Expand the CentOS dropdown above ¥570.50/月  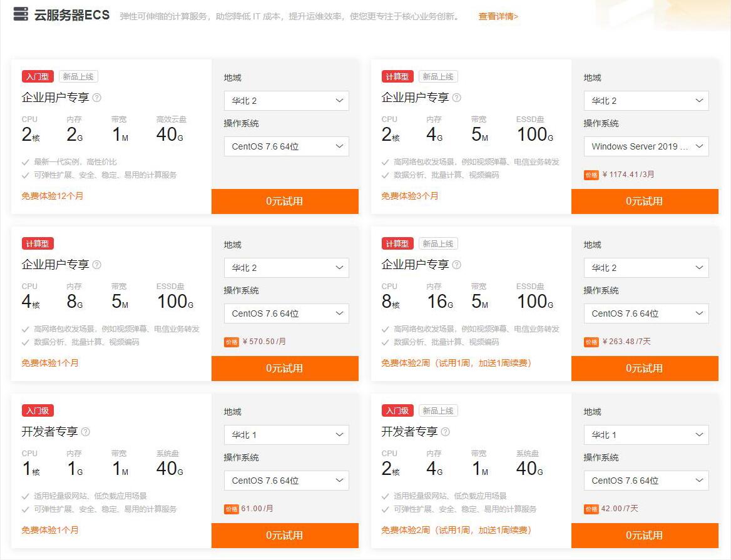(x=286, y=313)
